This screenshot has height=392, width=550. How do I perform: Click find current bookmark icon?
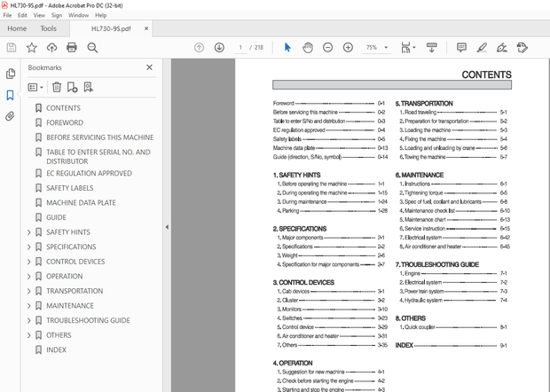pyautogui.click(x=88, y=87)
